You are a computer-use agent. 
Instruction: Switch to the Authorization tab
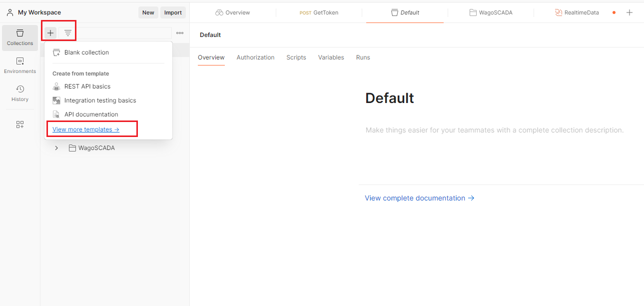255,57
